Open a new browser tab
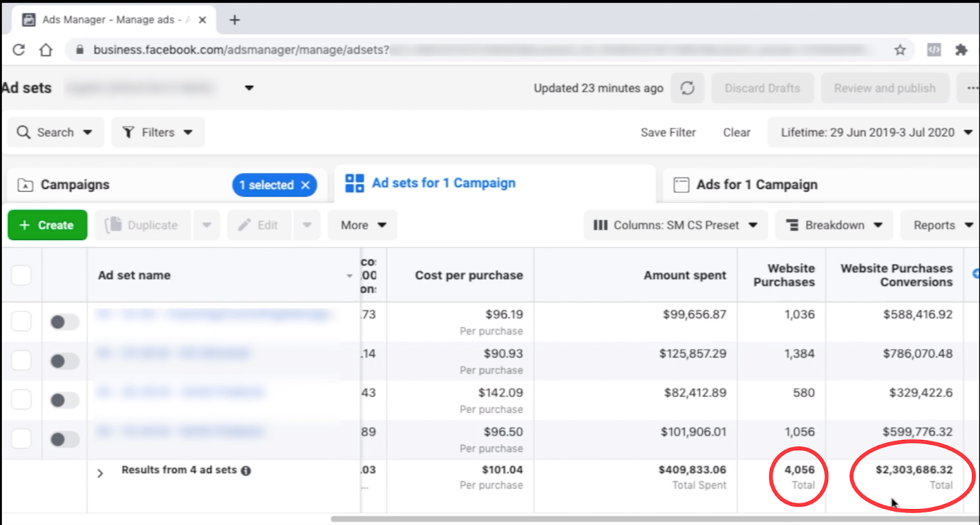The height and width of the screenshot is (525, 980). point(235,20)
